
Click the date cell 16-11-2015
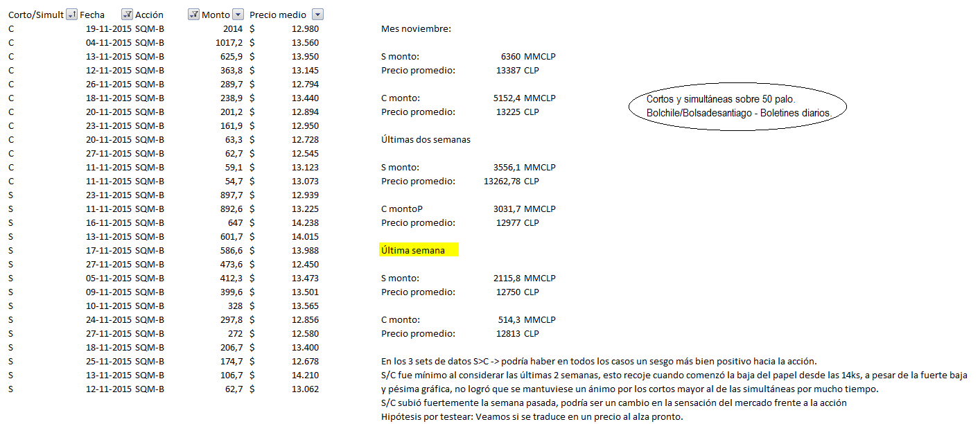(109, 222)
